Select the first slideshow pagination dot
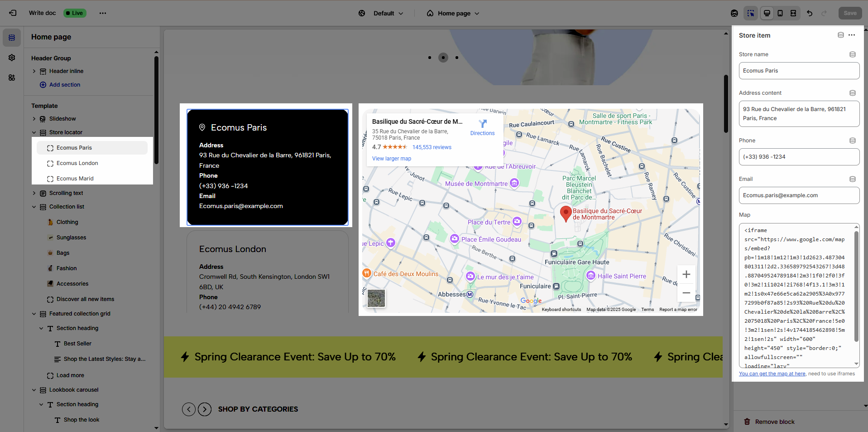The height and width of the screenshot is (432, 868). click(x=430, y=58)
